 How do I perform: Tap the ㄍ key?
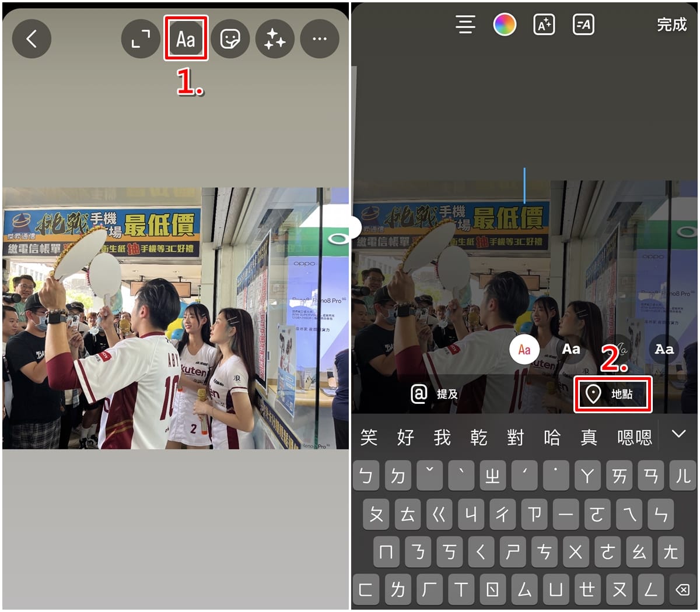point(440,515)
